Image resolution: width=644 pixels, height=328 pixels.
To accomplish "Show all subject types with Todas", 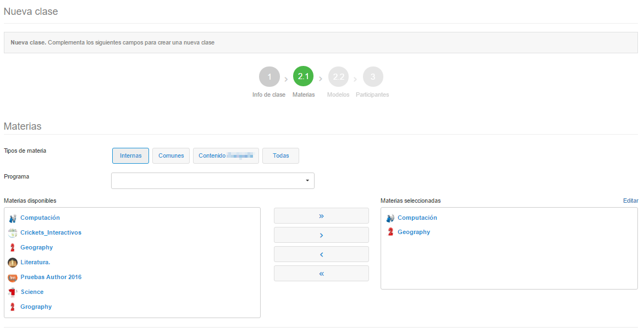I will (280, 155).
